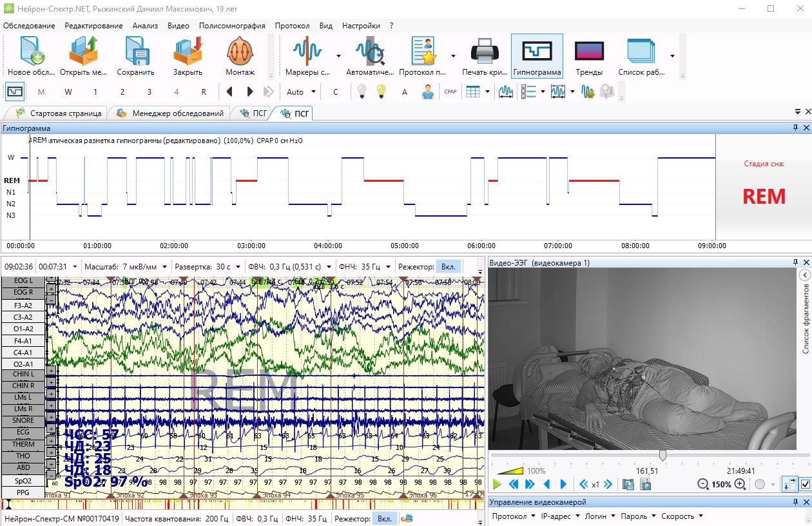Mark epoch as stage 3

pyautogui.click(x=150, y=92)
